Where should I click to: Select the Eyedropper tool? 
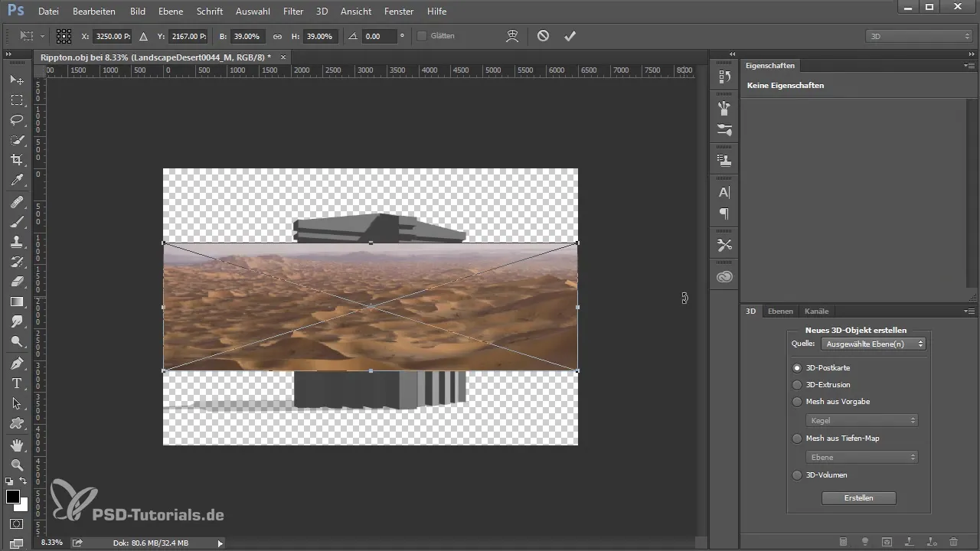[16, 180]
